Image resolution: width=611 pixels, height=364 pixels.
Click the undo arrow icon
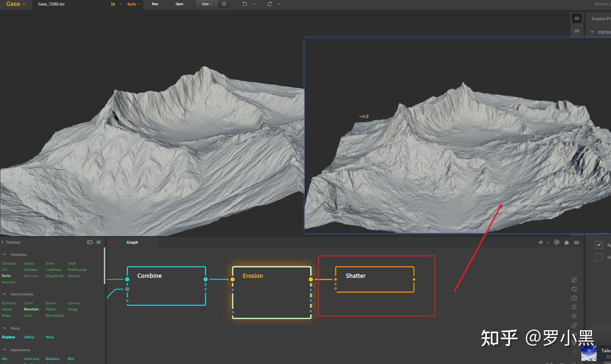coord(245,4)
